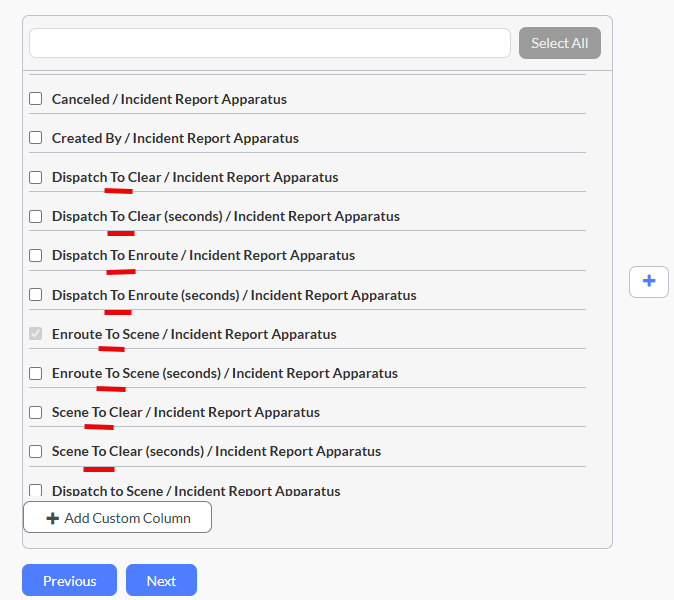Tick Dispatch To Clear / Incident Report Apparatus
Screen dimensions: 674x600
click(36, 177)
